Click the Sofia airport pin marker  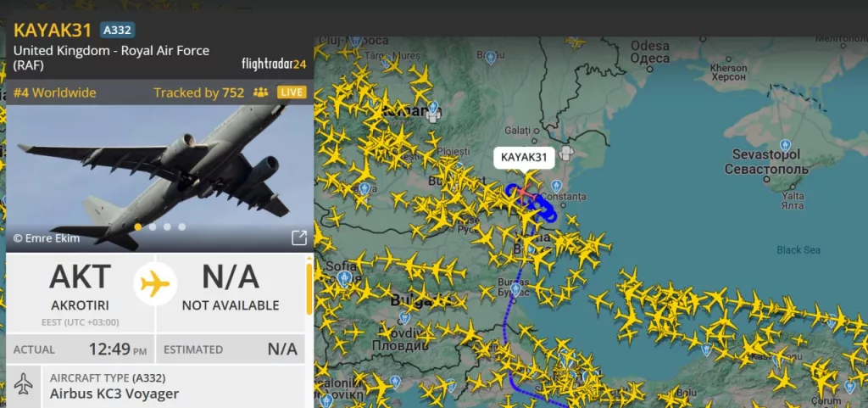(344, 277)
